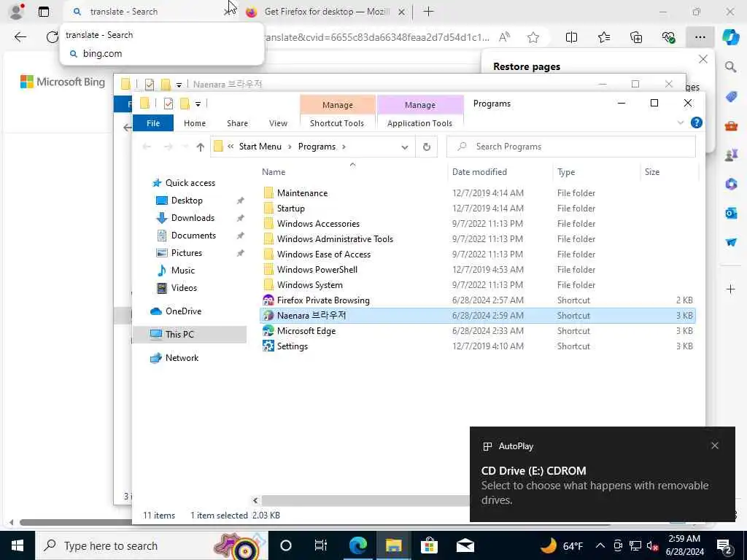Viewport: 747px width, 560px height.
Task: Close the Get Firefox tab
Action: tap(402, 12)
